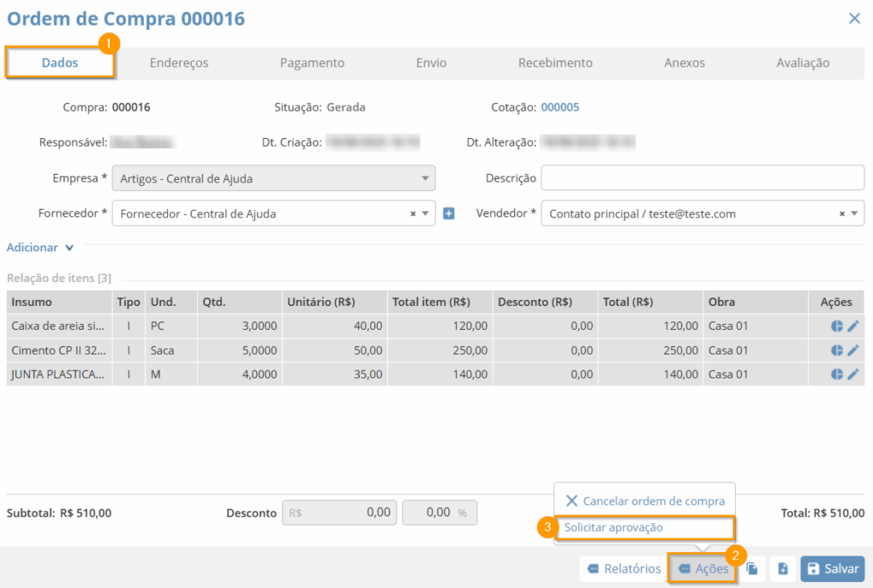Click the pencil edit icon for Caixa de areia row
The image size is (873, 588).
click(x=853, y=326)
